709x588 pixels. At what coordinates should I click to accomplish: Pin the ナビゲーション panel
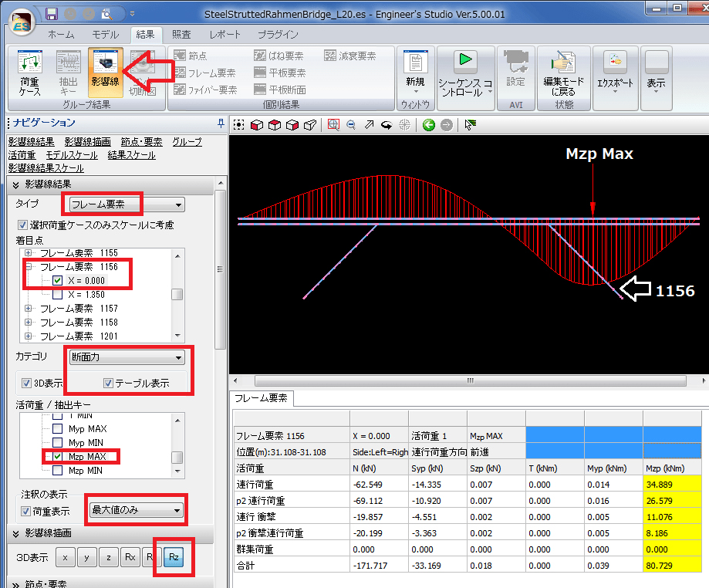221,123
